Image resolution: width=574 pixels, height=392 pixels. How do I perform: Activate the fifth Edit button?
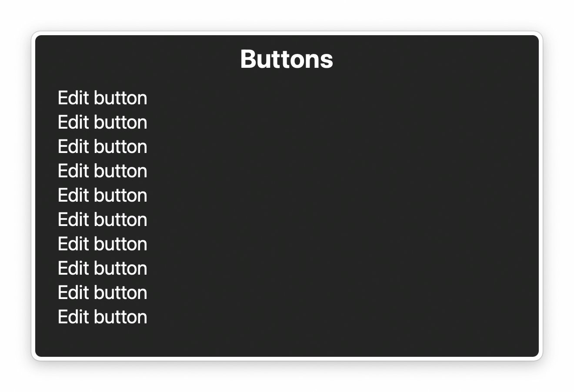coord(102,196)
